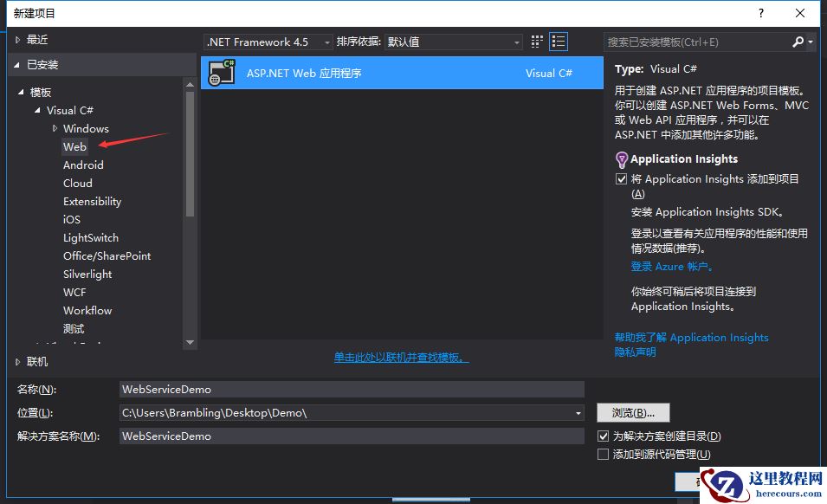Uncheck 为解决方案创建目录 option
Screen dimensions: 827x504
(x=604, y=436)
